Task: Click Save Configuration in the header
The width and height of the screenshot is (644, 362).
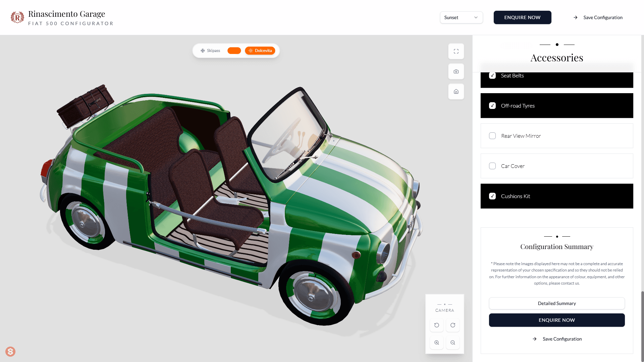Action: [x=598, y=17]
